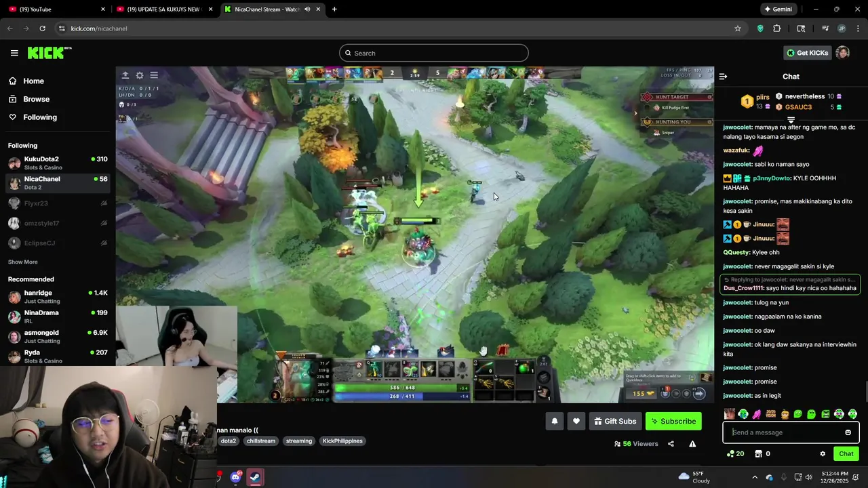Mute the NicaChanel tab audio icon
The height and width of the screenshot is (488, 868).
point(307,9)
